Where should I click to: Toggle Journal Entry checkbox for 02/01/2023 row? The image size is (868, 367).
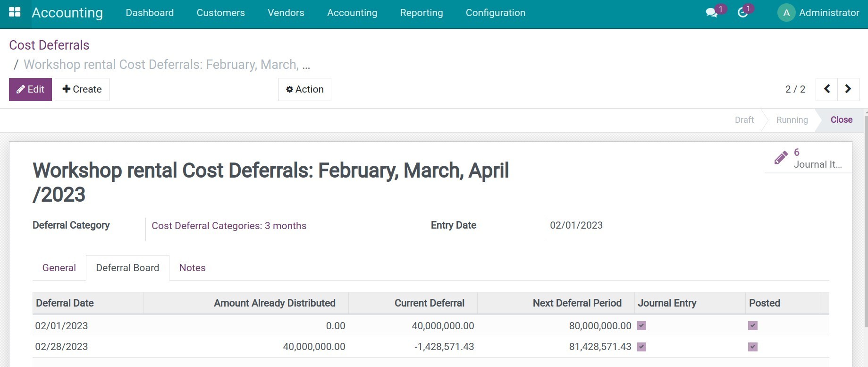[641, 325]
